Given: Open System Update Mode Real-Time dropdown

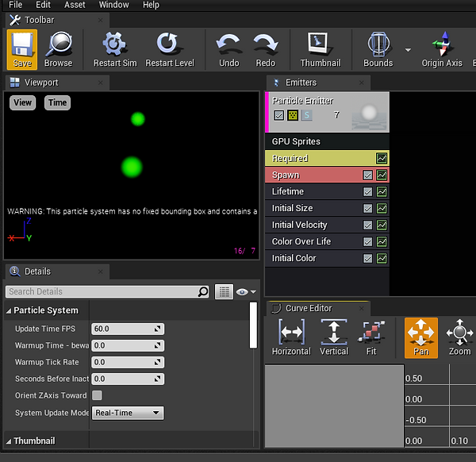Looking at the screenshot, I should tap(128, 413).
